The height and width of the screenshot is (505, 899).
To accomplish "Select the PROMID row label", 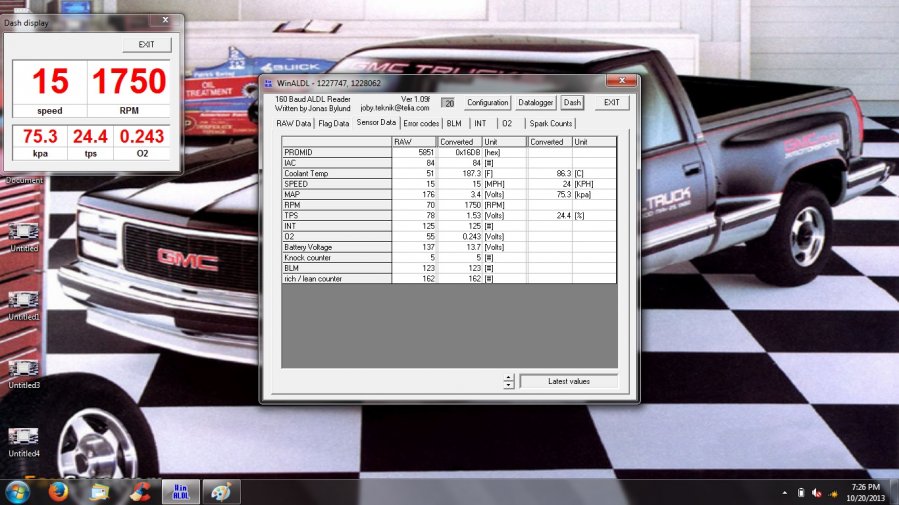I will pos(337,152).
